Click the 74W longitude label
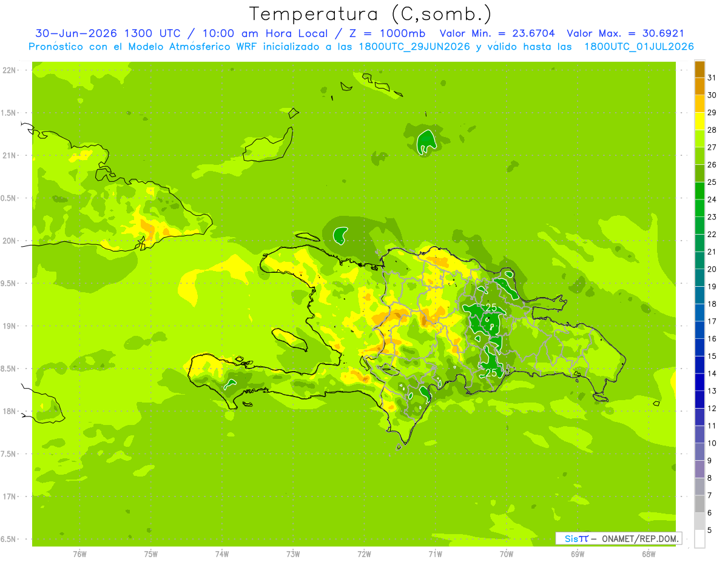Viewport: 728px width, 562px height. click(x=222, y=554)
